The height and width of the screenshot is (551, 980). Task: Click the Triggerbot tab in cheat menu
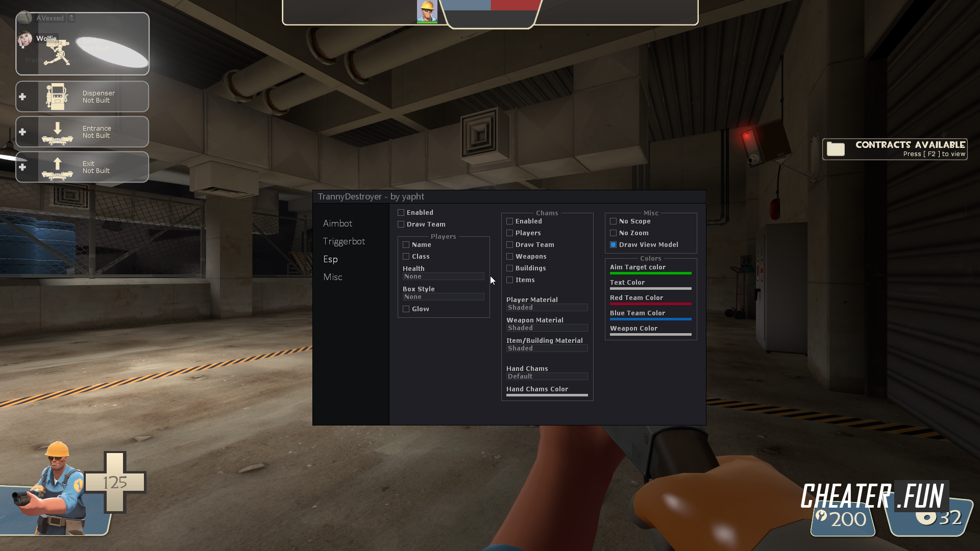pos(344,241)
